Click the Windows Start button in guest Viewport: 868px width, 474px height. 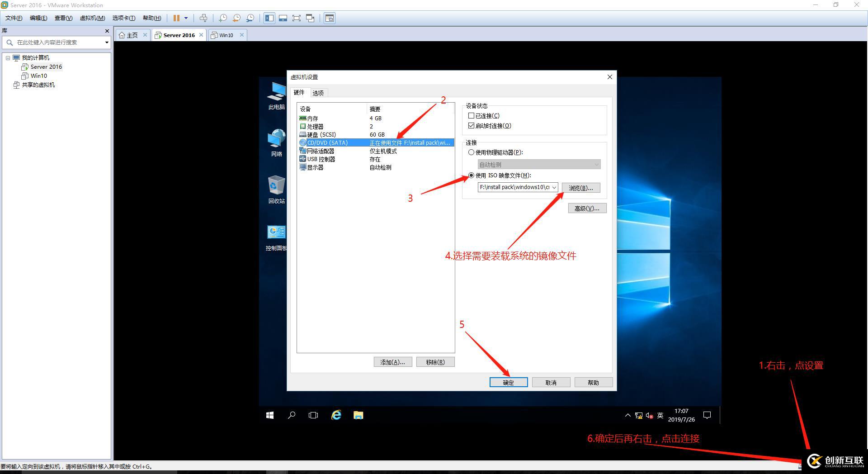[x=270, y=415]
